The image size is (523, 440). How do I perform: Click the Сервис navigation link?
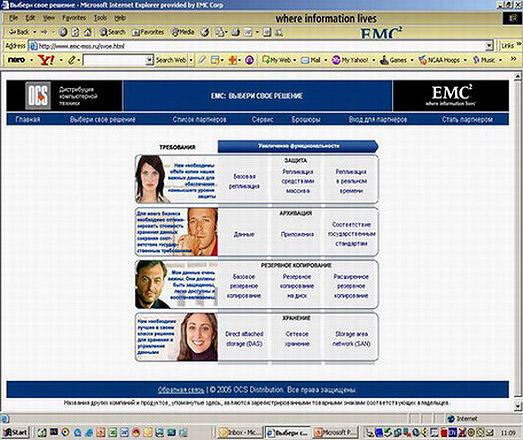[263, 119]
